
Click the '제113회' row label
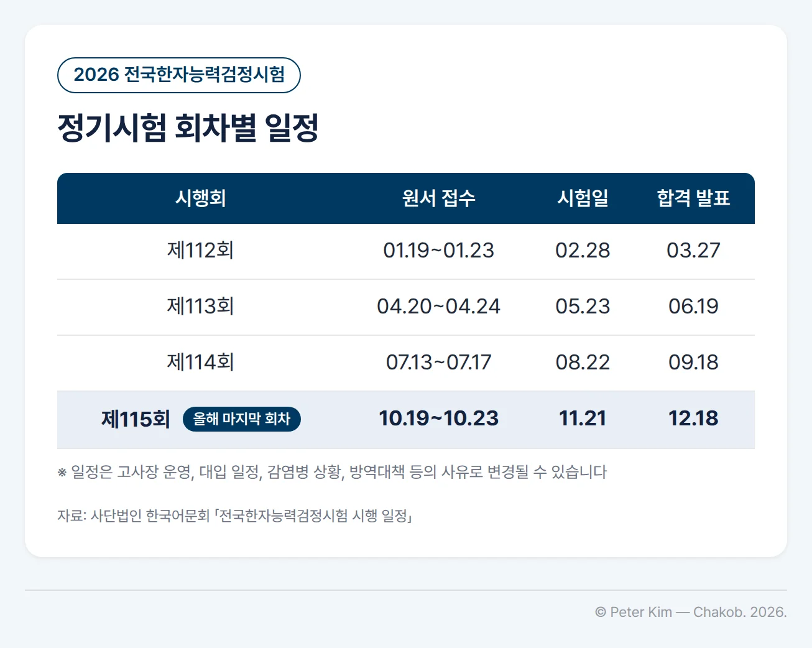click(200, 307)
